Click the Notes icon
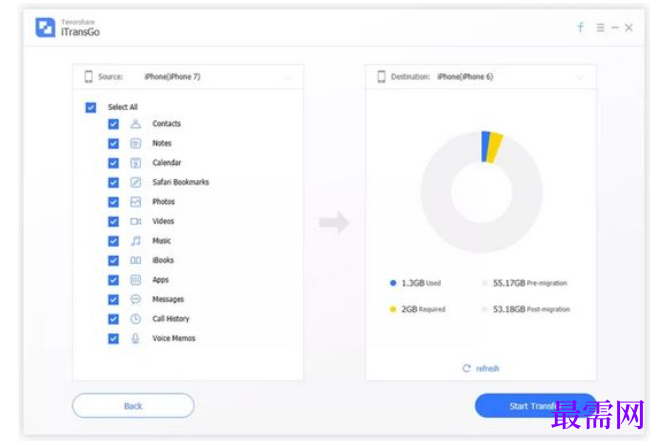 click(x=135, y=143)
